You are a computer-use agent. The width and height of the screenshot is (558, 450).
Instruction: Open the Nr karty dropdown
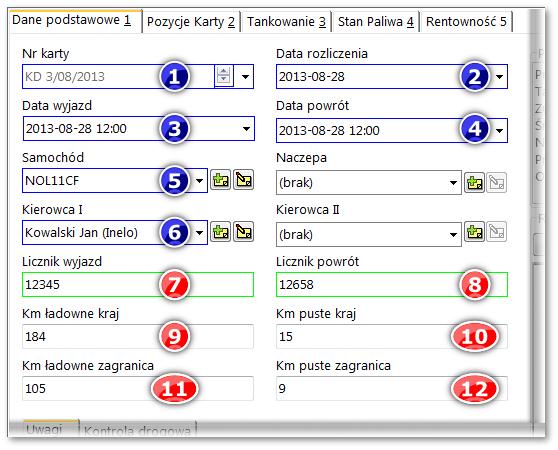point(245,76)
